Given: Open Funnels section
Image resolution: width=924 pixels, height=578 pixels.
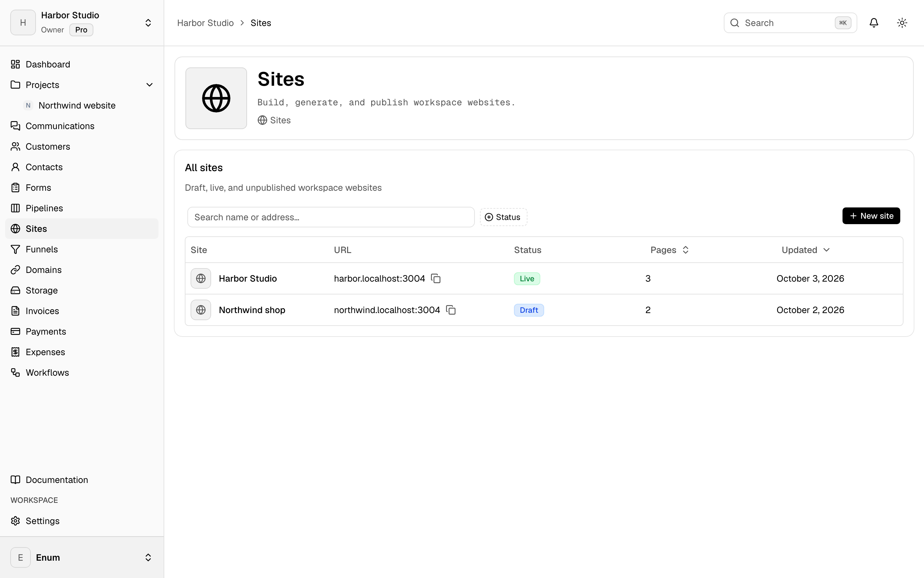Looking at the screenshot, I should [x=82, y=249].
